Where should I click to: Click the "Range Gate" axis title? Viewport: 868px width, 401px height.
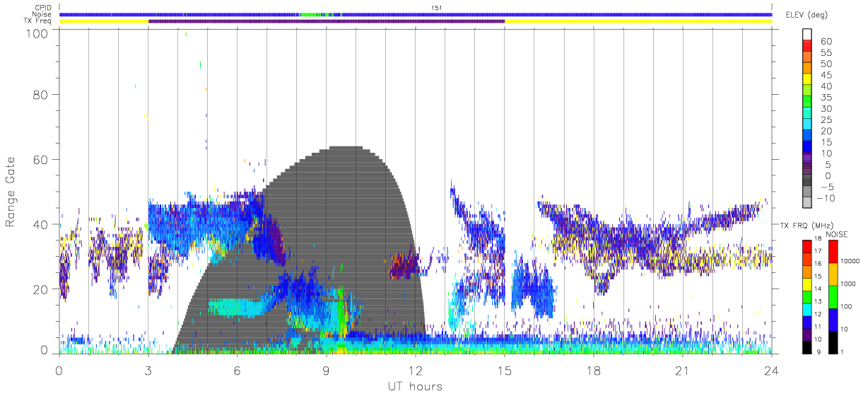coord(11,192)
